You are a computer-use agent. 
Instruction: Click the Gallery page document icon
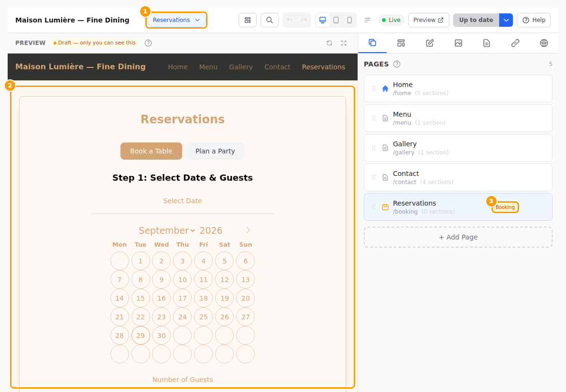coord(385,148)
